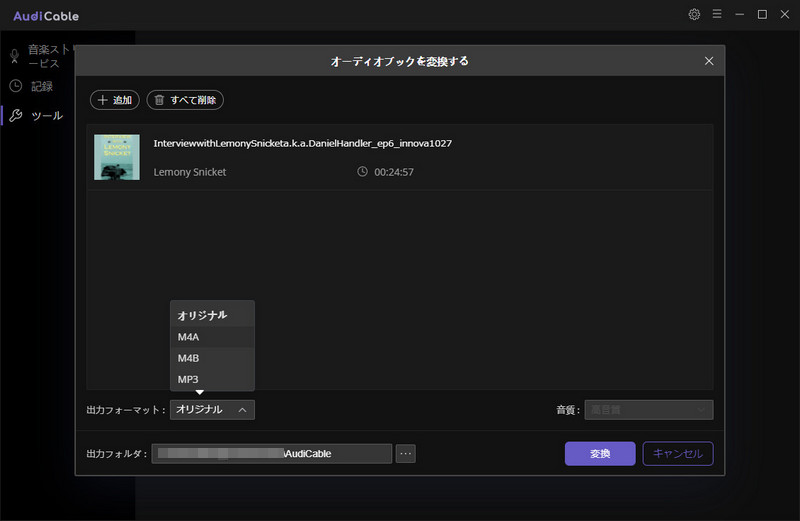Image resolution: width=800 pixels, height=521 pixels.
Task: Click すべて削除 delete all button
Action: coord(185,100)
